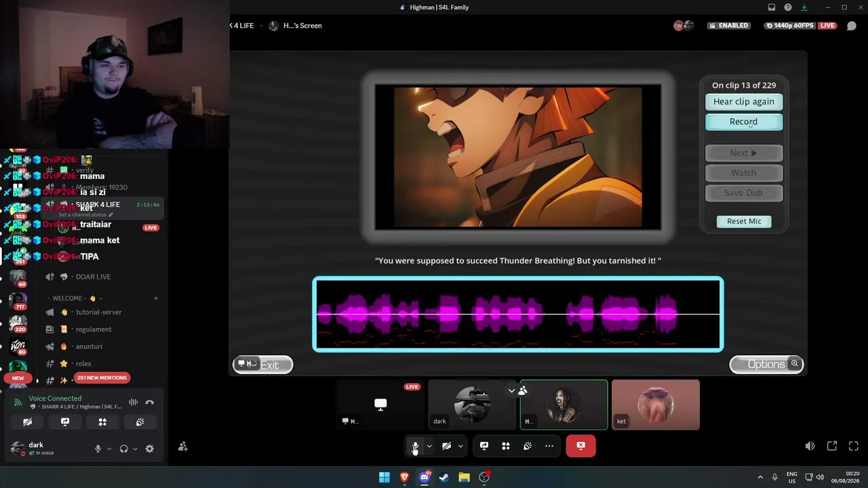Collapse the participants strip chevron
Screen dimensions: 868x488
pyautogui.click(x=511, y=391)
